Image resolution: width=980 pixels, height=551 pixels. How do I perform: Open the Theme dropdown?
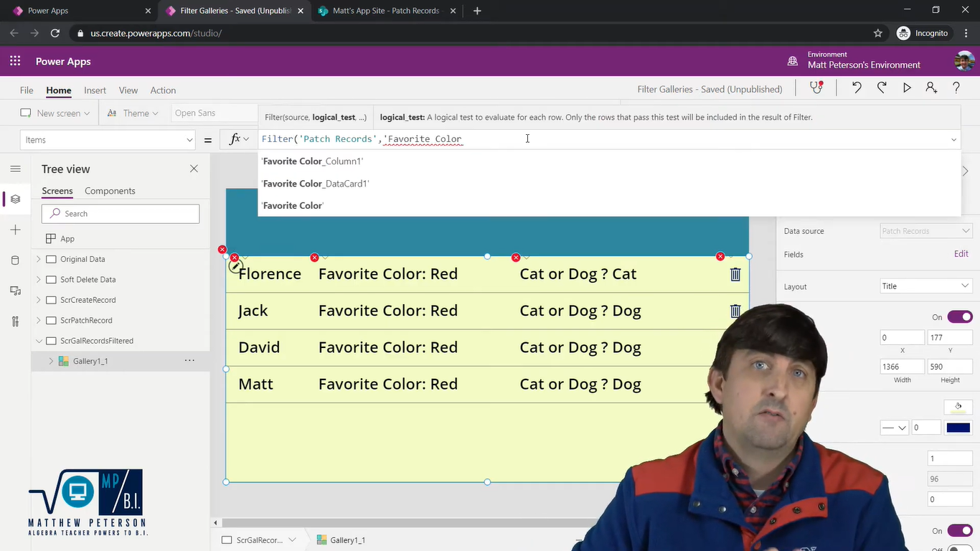click(132, 113)
